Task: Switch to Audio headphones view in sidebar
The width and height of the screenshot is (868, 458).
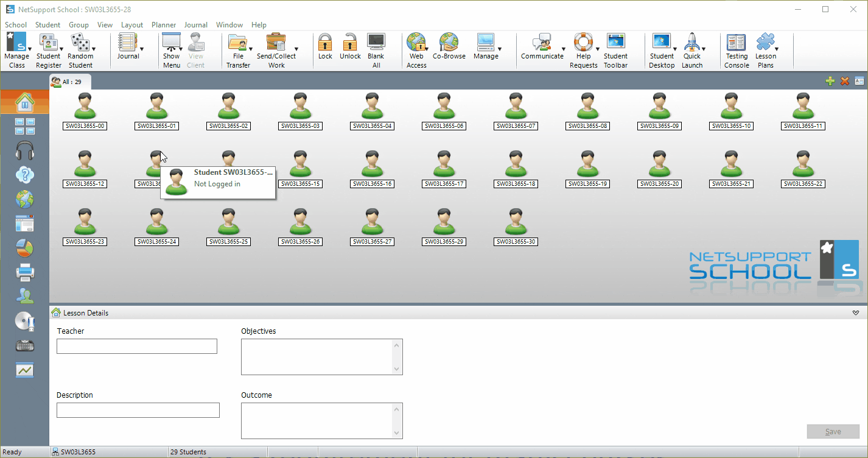Action: point(25,150)
